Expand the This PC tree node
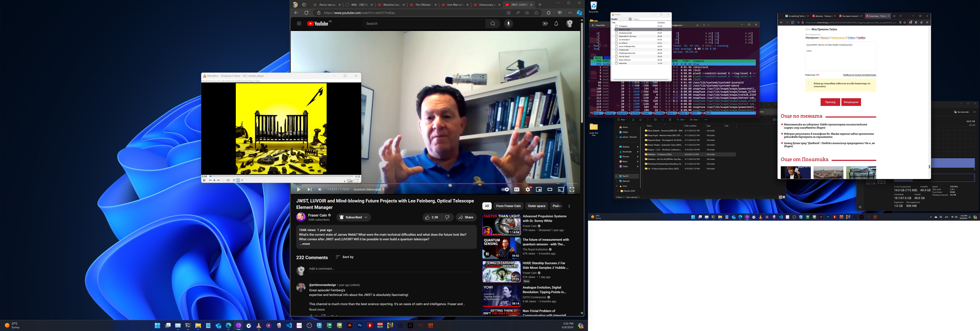980x331 pixels. point(617,176)
